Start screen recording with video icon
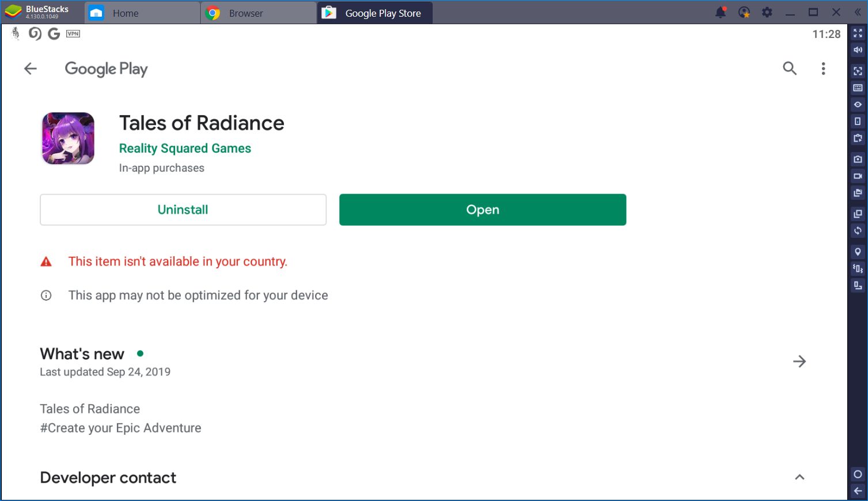 click(x=858, y=176)
